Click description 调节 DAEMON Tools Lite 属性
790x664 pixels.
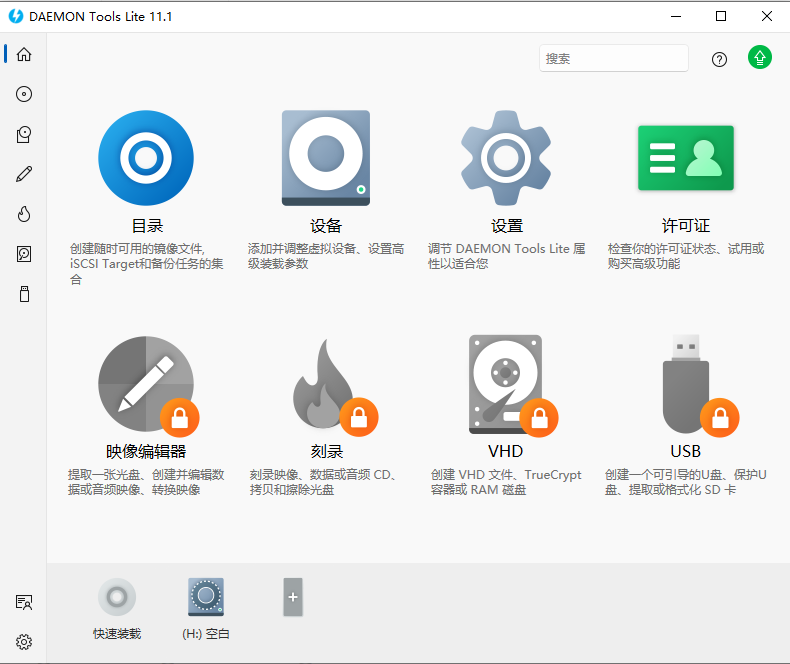[x=506, y=256]
